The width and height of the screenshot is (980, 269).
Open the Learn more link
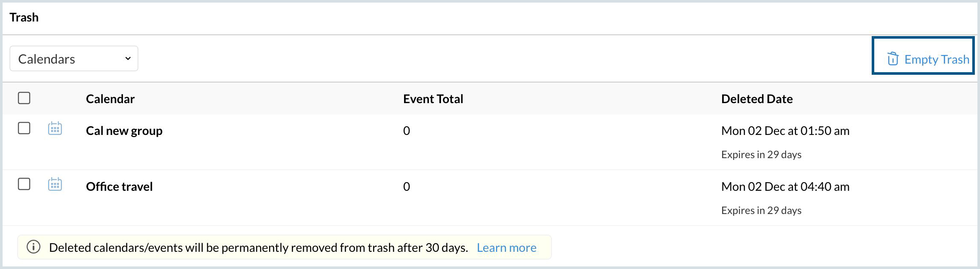(x=506, y=248)
